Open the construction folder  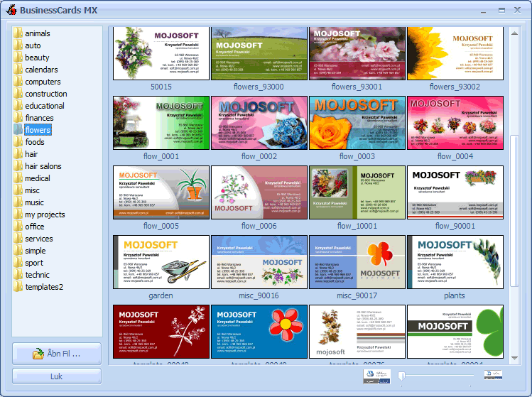(x=45, y=94)
